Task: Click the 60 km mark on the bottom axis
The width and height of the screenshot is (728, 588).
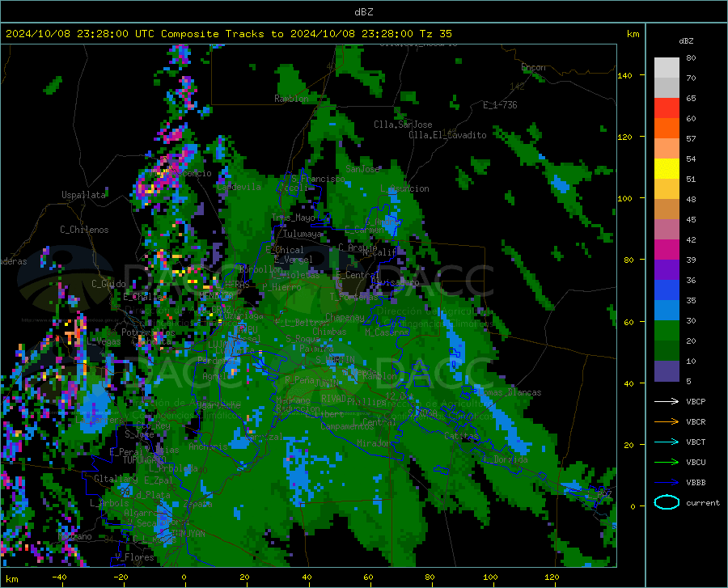Action: pyautogui.click(x=368, y=577)
